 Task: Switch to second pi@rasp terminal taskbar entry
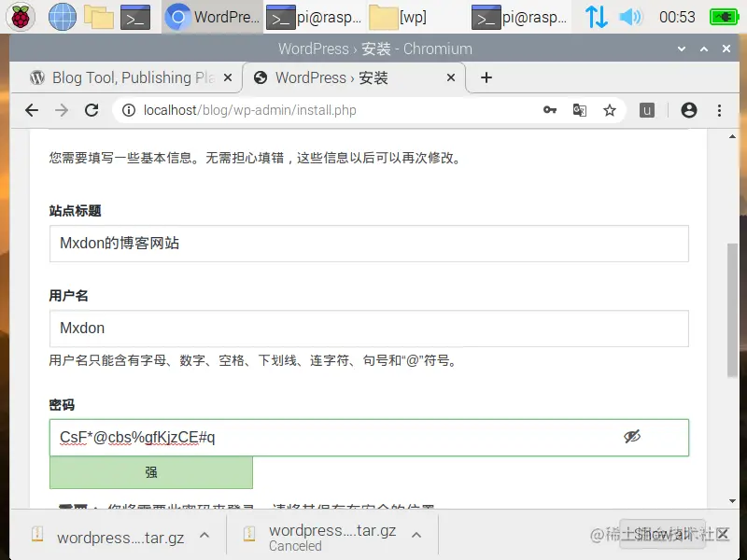[x=520, y=17]
